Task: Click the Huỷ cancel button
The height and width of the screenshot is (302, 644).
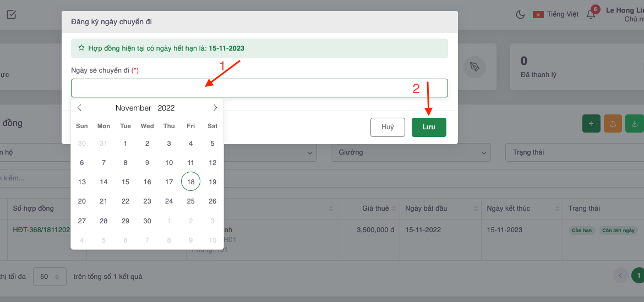Action: 388,127
